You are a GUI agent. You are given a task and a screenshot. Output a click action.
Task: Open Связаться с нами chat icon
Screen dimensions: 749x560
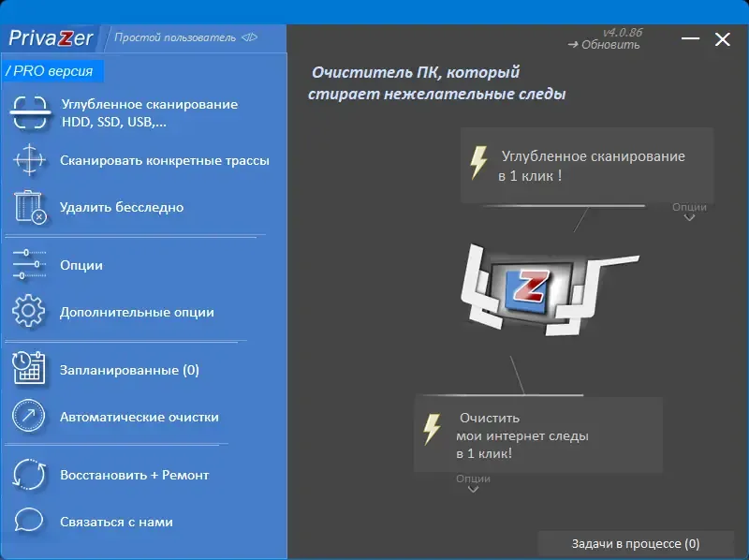pyautogui.click(x=28, y=523)
